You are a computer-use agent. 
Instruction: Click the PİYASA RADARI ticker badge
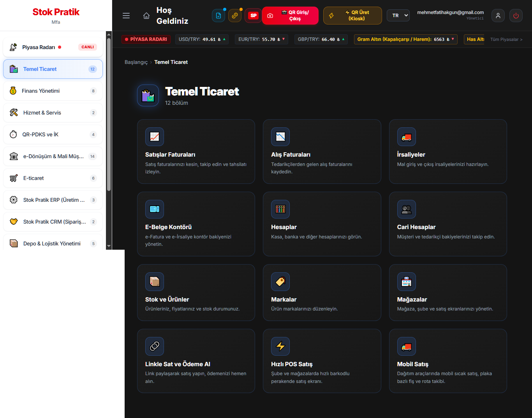tap(146, 39)
